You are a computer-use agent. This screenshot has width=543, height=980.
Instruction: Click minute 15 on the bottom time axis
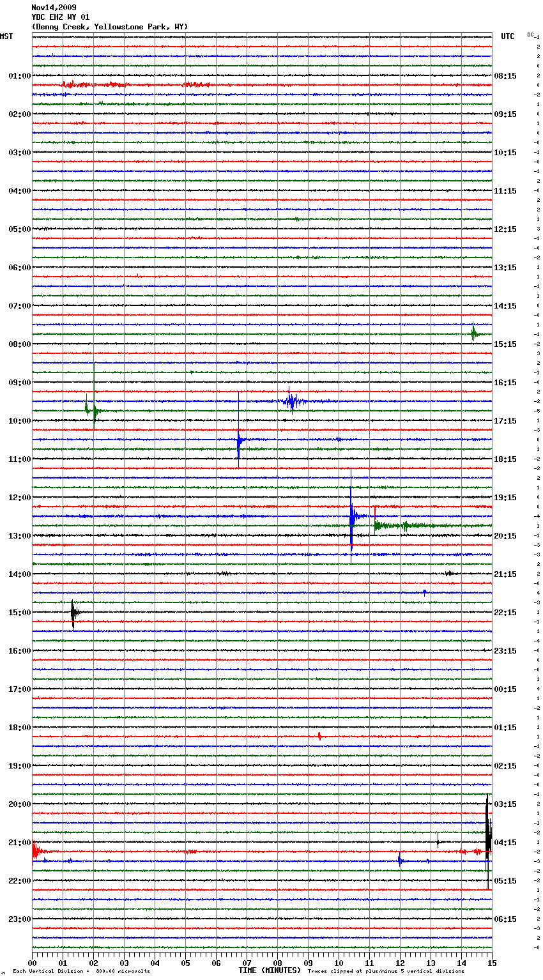coord(492,962)
